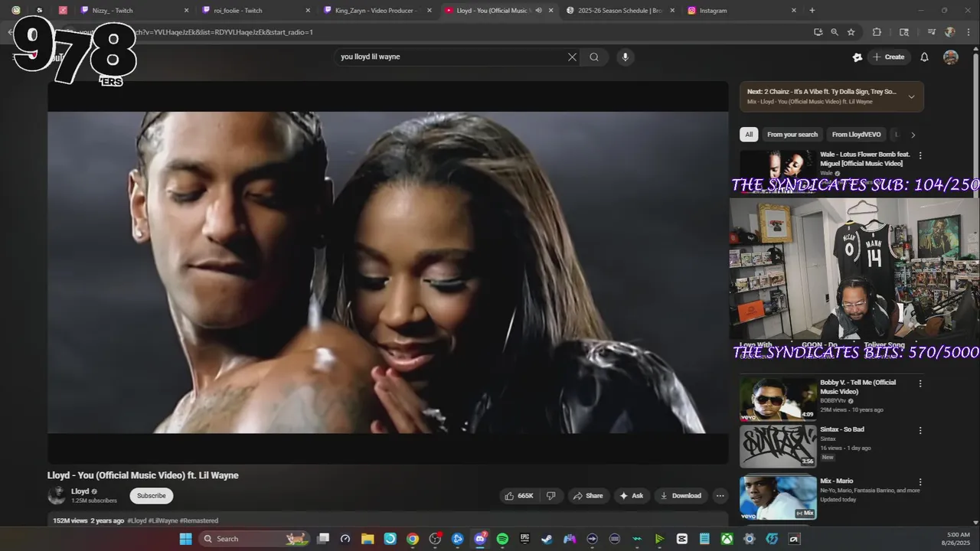Open Bobby V. - Tell Me video title
This screenshot has height=551, width=980.
coord(857,387)
